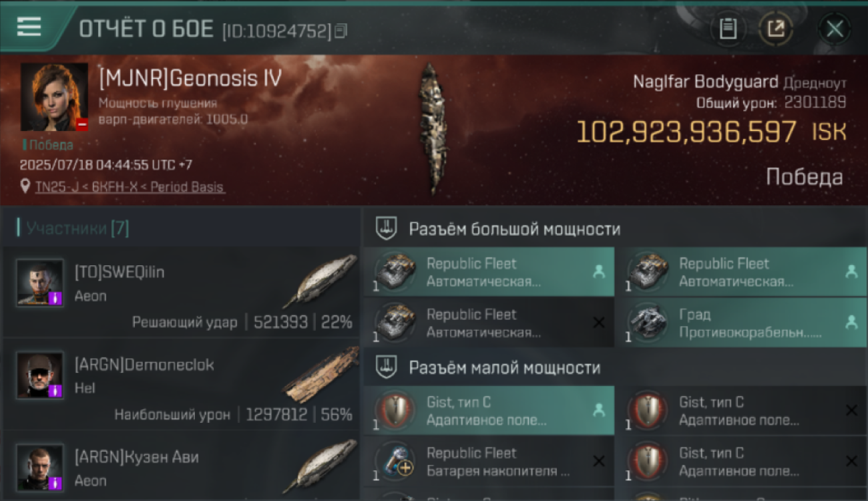Click the Republic Fleet Батарея накопителя module
Image resolution: width=868 pixels, height=501 pixels.
click(x=489, y=462)
